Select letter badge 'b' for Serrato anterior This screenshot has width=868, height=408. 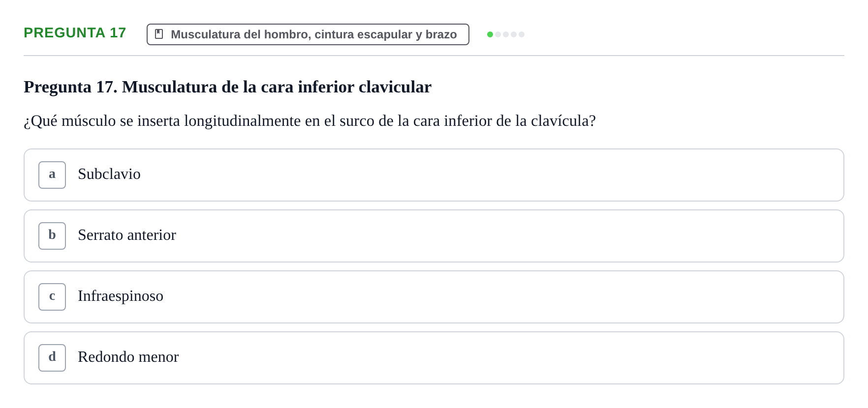tap(52, 236)
